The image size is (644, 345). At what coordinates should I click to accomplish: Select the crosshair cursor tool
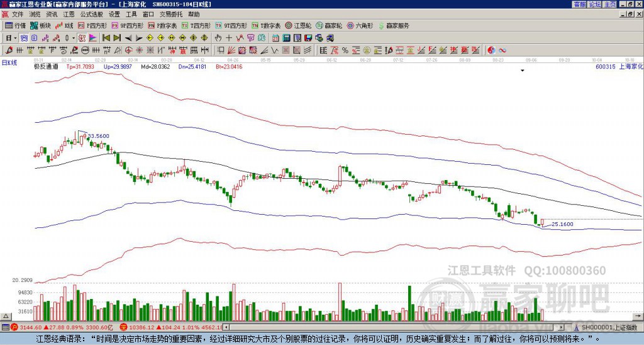click(229, 38)
